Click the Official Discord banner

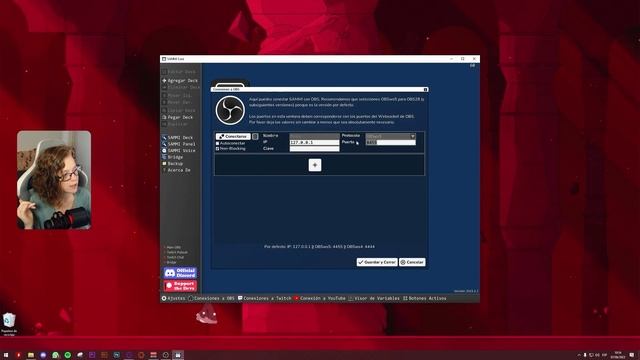tap(180, 273)
